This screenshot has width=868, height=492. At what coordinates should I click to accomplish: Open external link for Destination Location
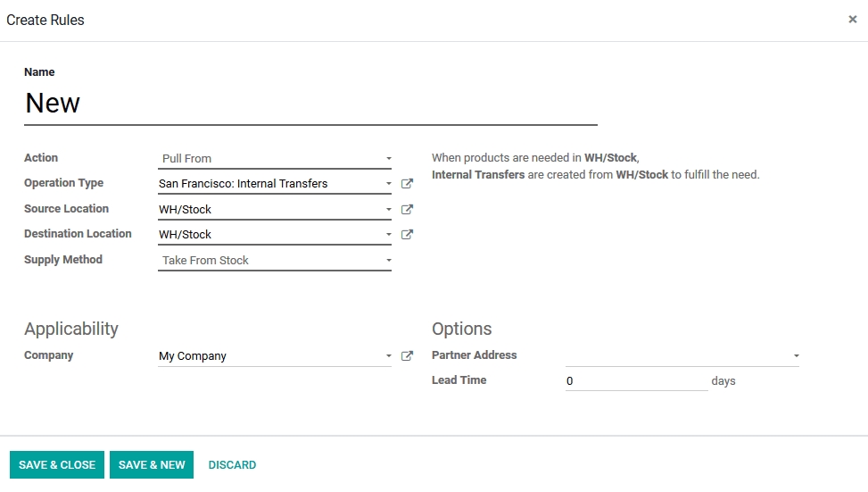point(407,235)
